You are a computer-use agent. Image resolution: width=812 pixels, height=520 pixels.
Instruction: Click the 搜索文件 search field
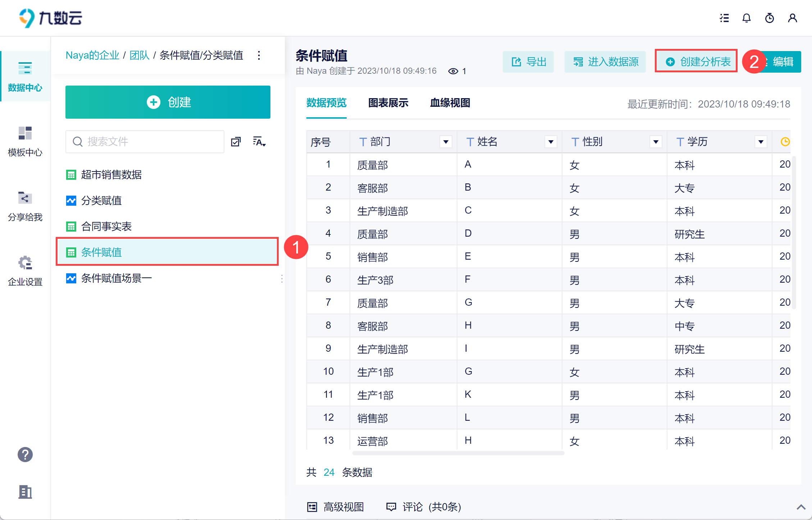[x=145, y=142]
